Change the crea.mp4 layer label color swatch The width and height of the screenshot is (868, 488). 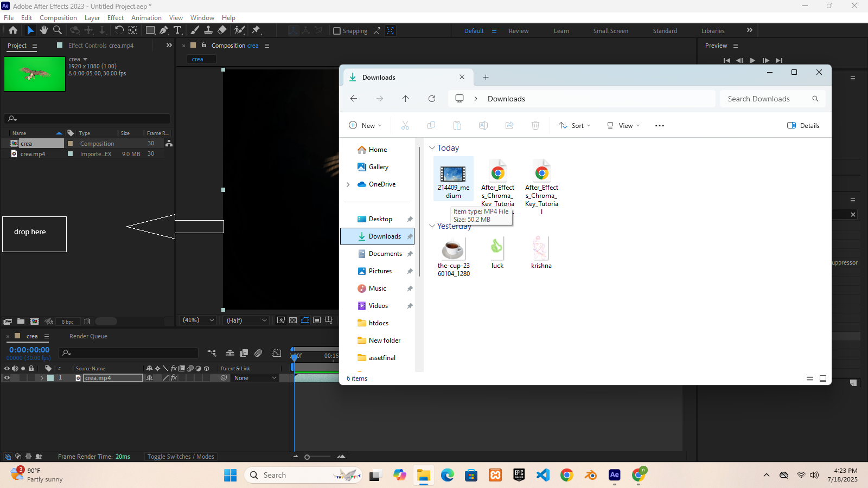pos(50,378)
